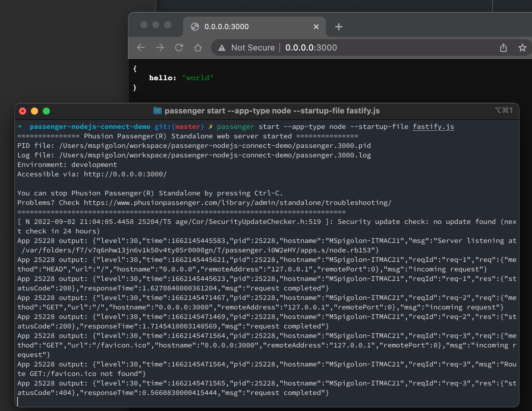This screenshot has height=411, width=532.
Task: Click the terminal window title text
Action: [x=272, y=111]
